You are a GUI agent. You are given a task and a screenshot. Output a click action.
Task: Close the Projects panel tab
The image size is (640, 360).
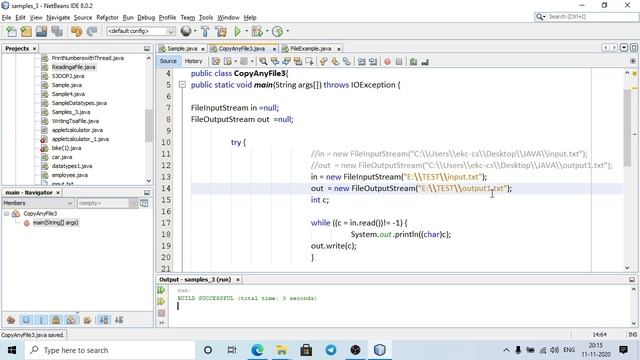(x=34, y=49)
